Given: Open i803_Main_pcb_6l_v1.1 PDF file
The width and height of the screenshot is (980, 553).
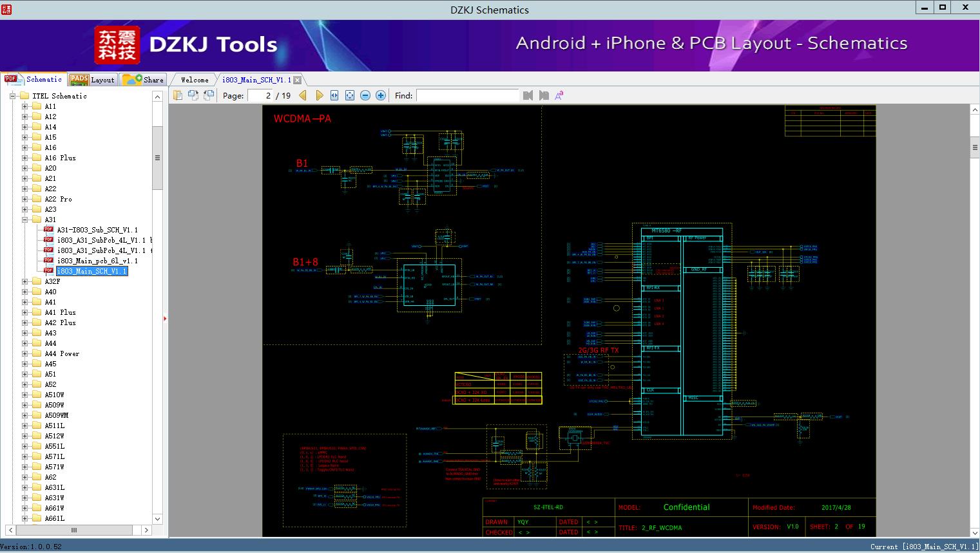Looking at the screenshot, I should (97, 261).
